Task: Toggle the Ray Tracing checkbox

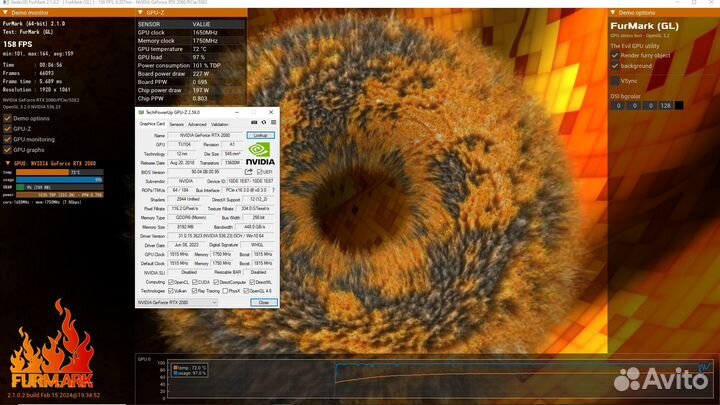Action: 194,291
